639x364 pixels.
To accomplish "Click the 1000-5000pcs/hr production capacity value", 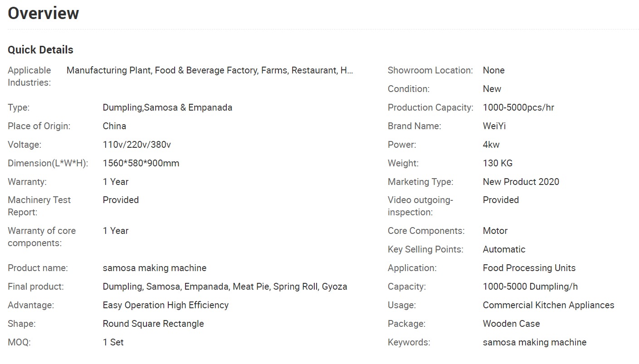I will pos(518,107).
